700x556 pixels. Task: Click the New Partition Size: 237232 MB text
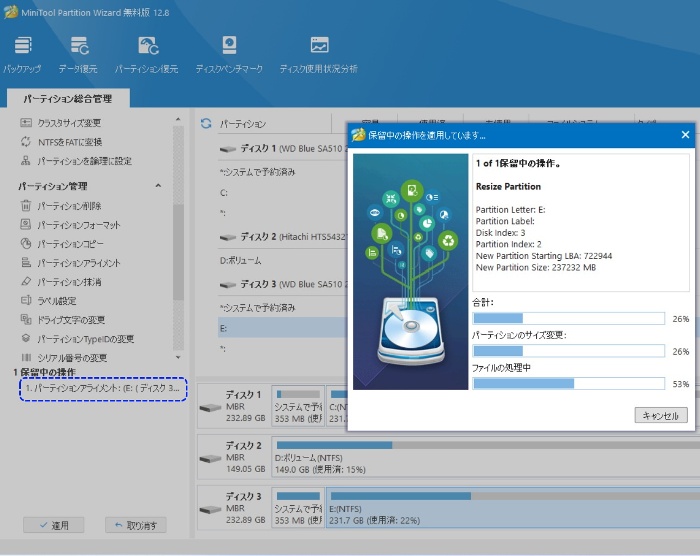click(x=536, y=268)
